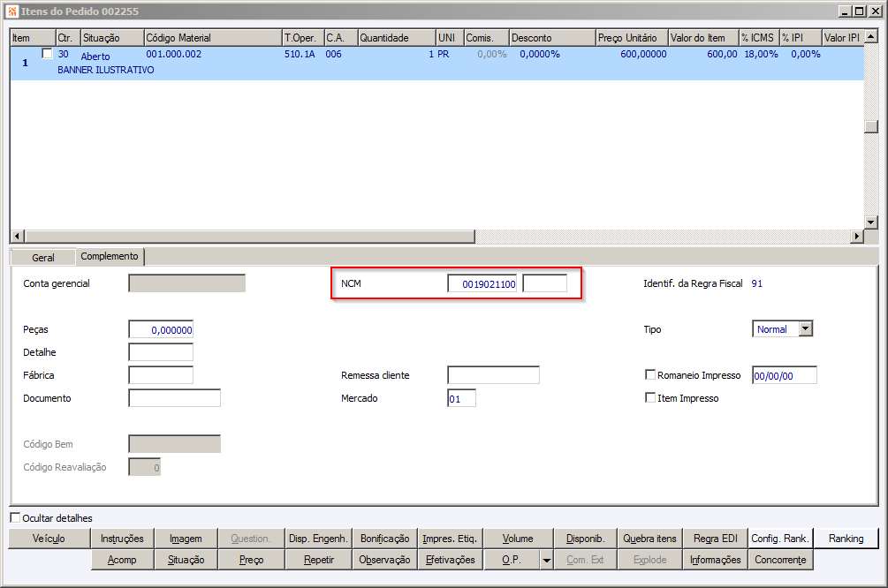888x588 pixels.
Task: Click the Efetivações button
Action: point(451,560)
